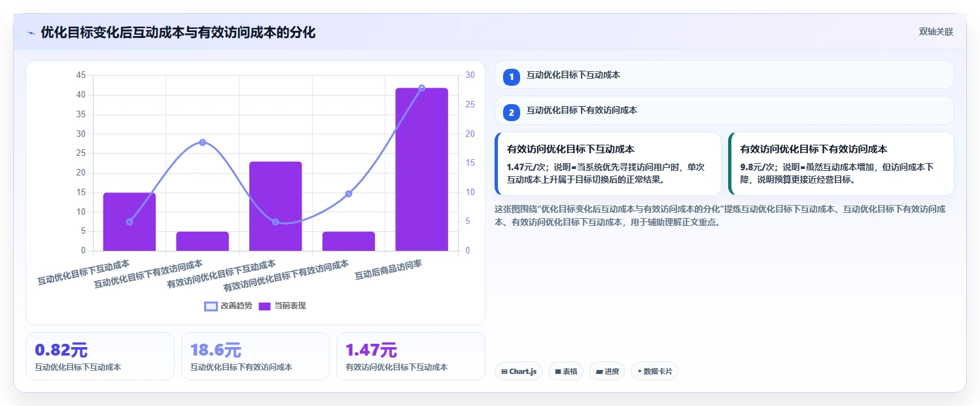
Task: Click the line point atop 互动后商品访问率 bar
Action: point(421,88)
